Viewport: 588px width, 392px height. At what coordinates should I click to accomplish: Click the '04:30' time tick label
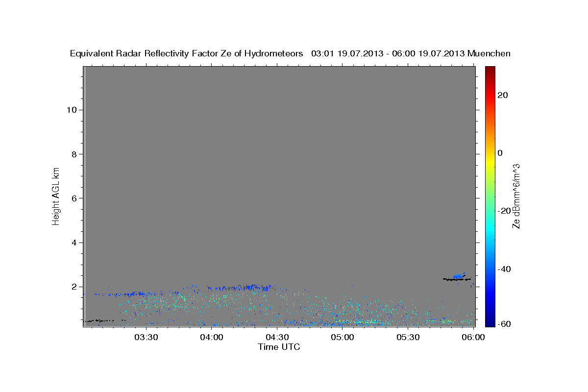tap(277, 337)
